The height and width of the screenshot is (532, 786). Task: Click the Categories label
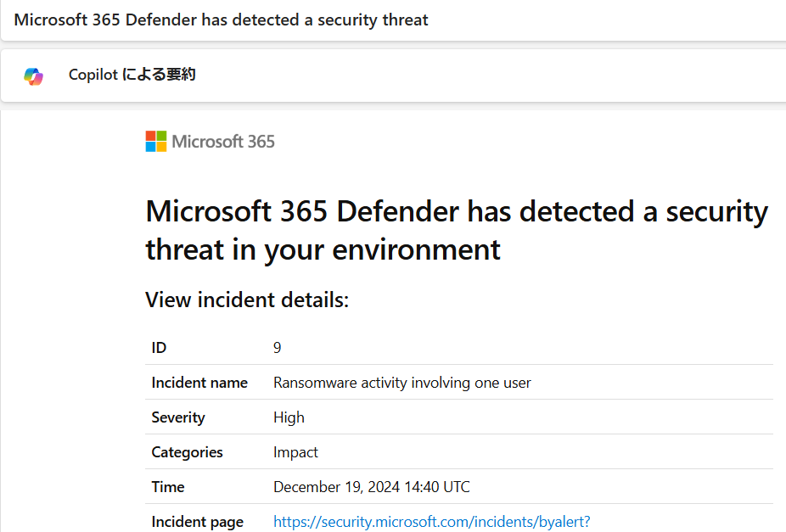point(187,452)
